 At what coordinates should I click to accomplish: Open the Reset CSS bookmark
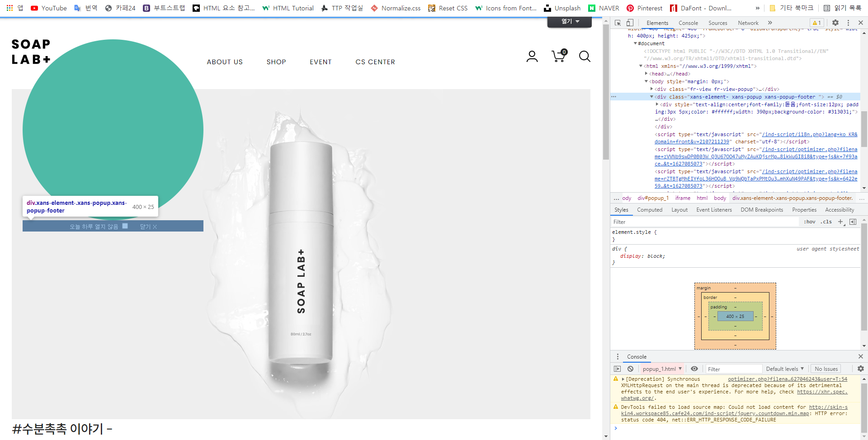(x=448, y=8)
